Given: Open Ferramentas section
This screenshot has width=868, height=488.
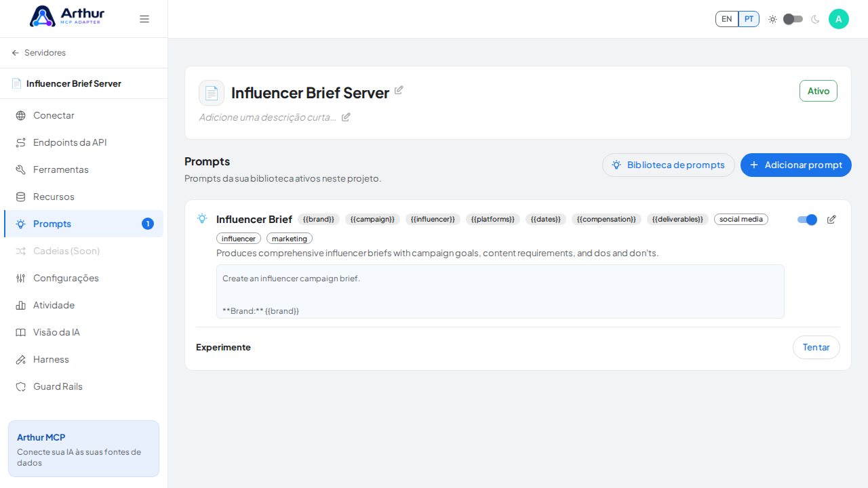Looking at the screenshot, I should pos(83,169).
